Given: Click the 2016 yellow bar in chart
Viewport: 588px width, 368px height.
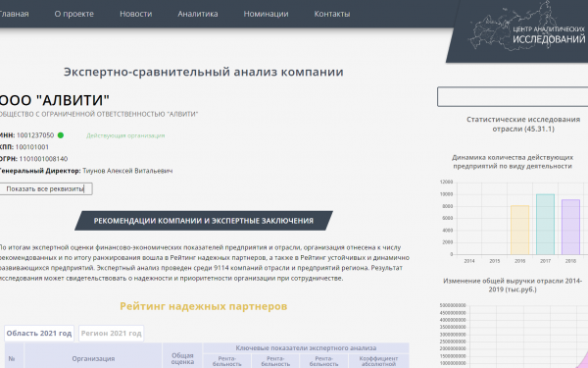Looking at the screenshot, I should tap(519, 230).
